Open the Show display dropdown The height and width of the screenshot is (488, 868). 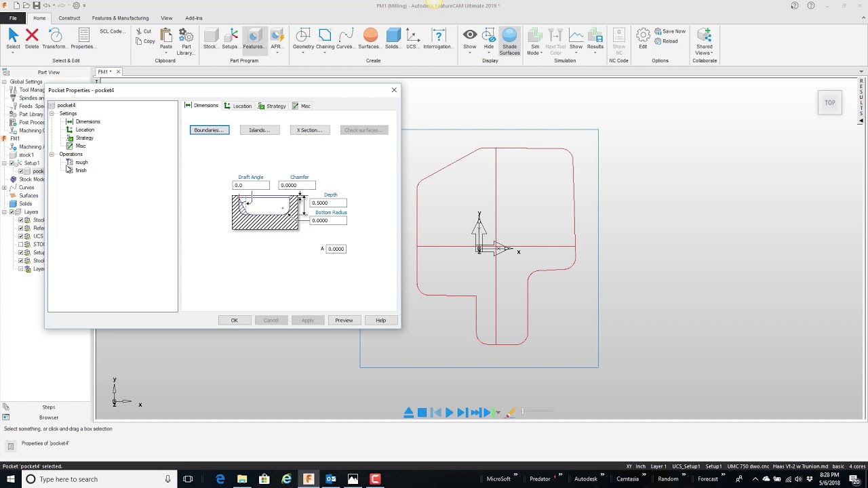coord(469,41)
